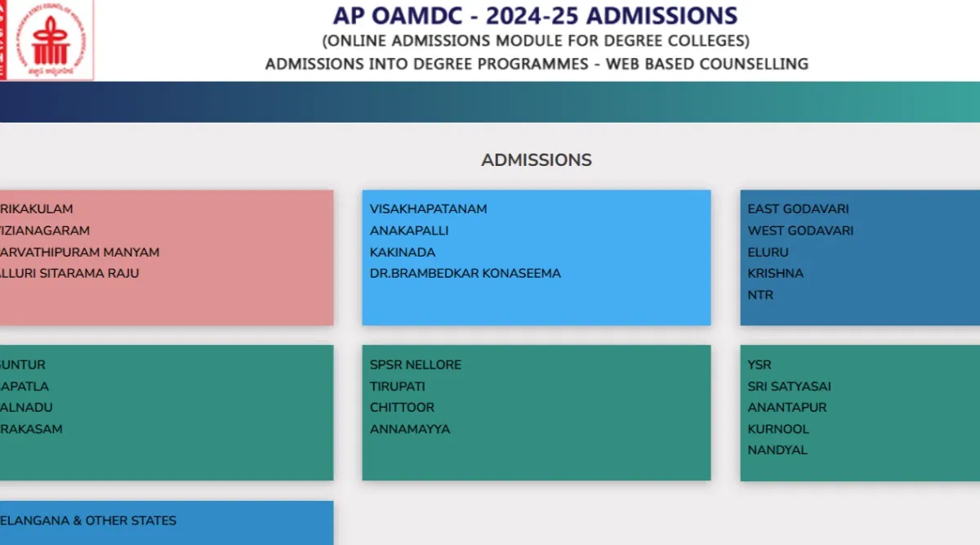The image size is (980, 545).
Task: Open SRIKAKULAM district admissions
Action: [x=37, y=209]
